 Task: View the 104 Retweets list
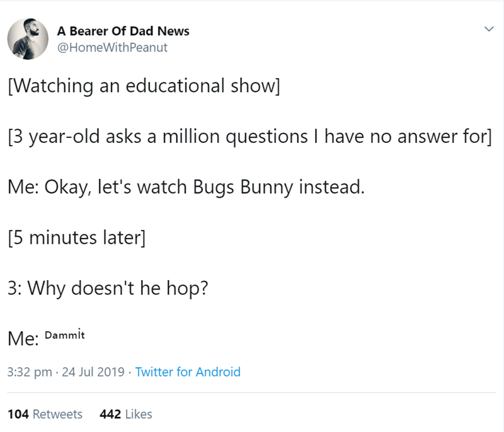[45, 414]
